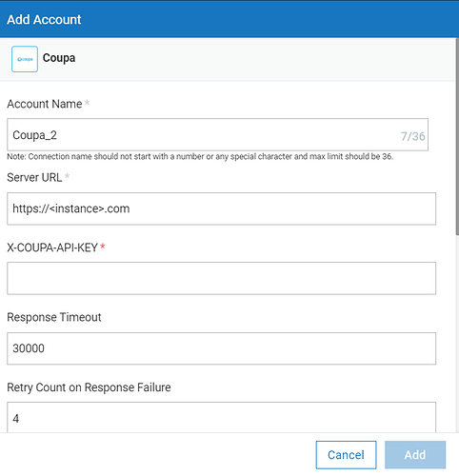This screenshot has width=459, height=476.
Task: Focus the X-COUPA-API-KEY input field
Action: (222, 278)
